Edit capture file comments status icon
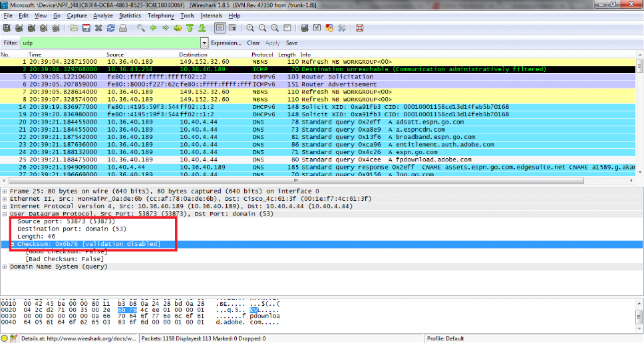644x343 pixels. [x=13, y=338]
